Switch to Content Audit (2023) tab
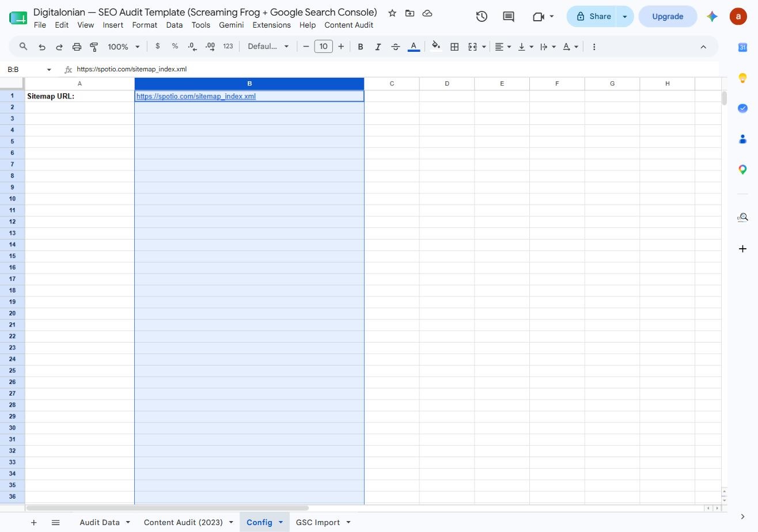The image size is (758, 532). [183, 522]
